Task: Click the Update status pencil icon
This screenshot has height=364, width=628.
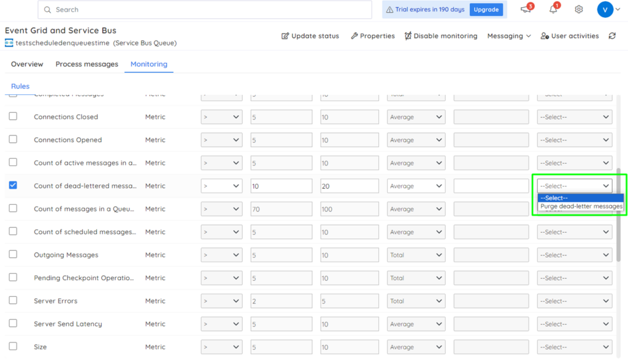Action: [x=285, y=36]
